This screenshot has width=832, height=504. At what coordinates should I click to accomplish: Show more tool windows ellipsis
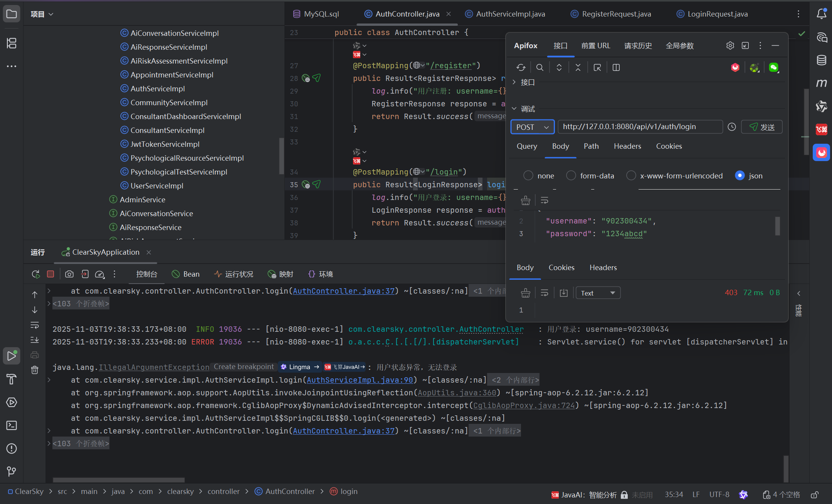[12, 66]
